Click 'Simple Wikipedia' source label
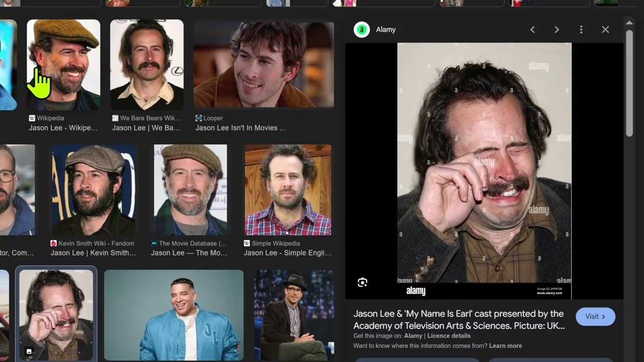This screenshot has height=362, width=644. 276,243
